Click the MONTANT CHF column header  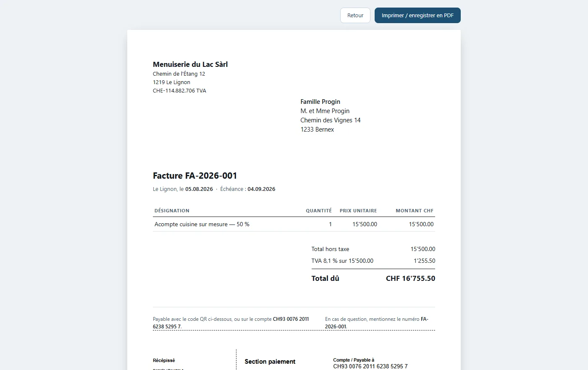pos(415,211)
